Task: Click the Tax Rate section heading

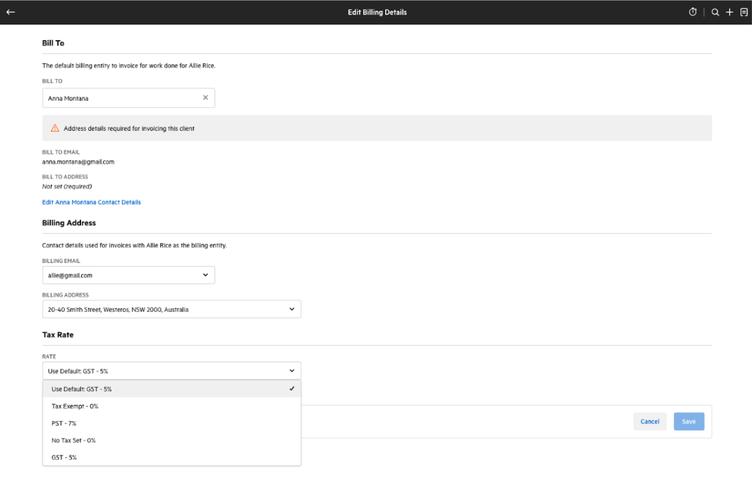Action: tap(58, 335)
